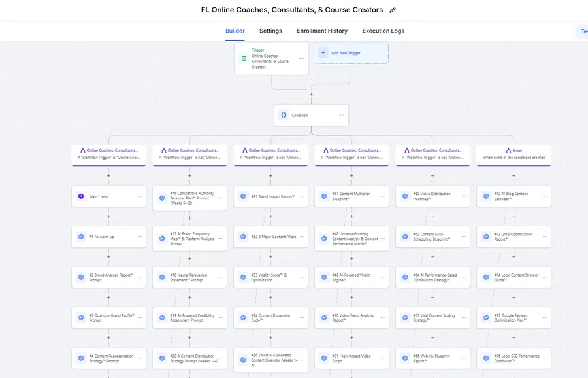Click the AI icon on #1 FA warm up
Screen dimensions: 588x378
81,237
